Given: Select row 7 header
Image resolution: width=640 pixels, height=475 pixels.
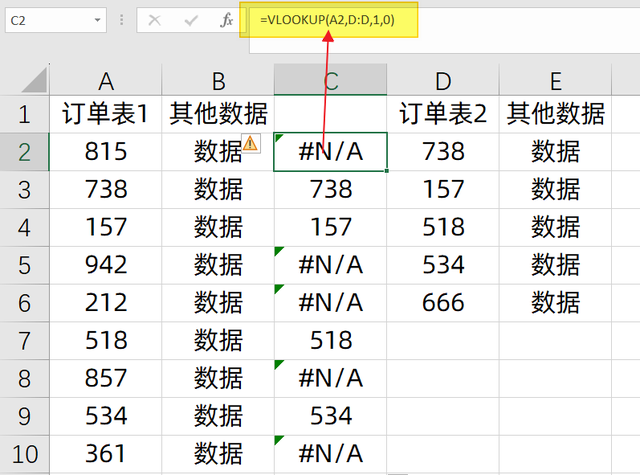Looking at the screenshot, I should click(x=24, y=341).
